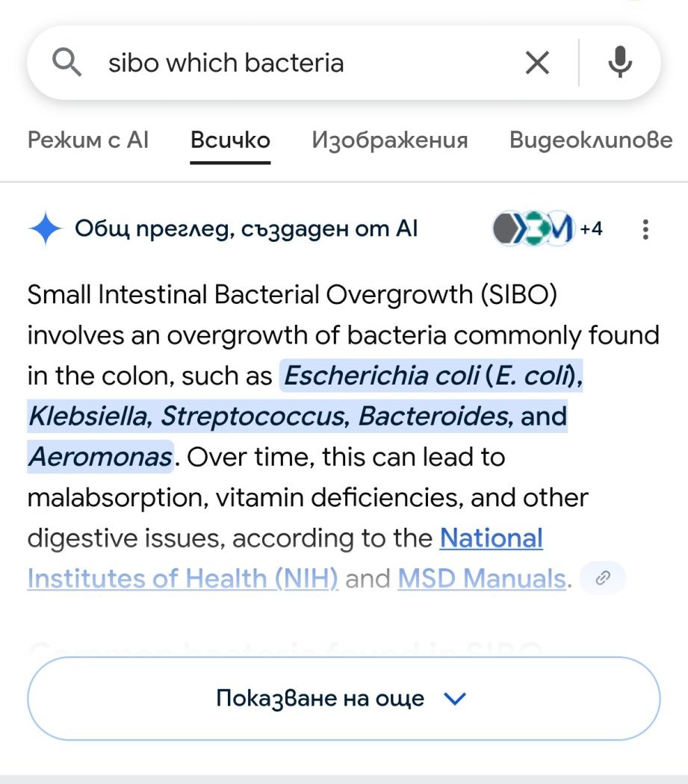Screen dimensions: 688x784
Task: Switch to the Режим с AI tab
Action: (x=88, y=140)
